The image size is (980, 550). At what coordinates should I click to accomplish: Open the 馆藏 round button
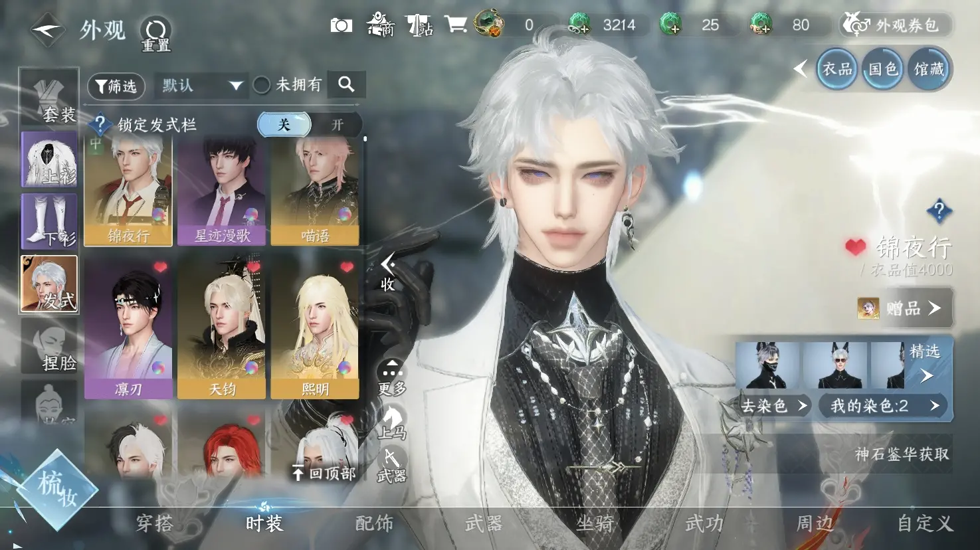coord(929,68)
